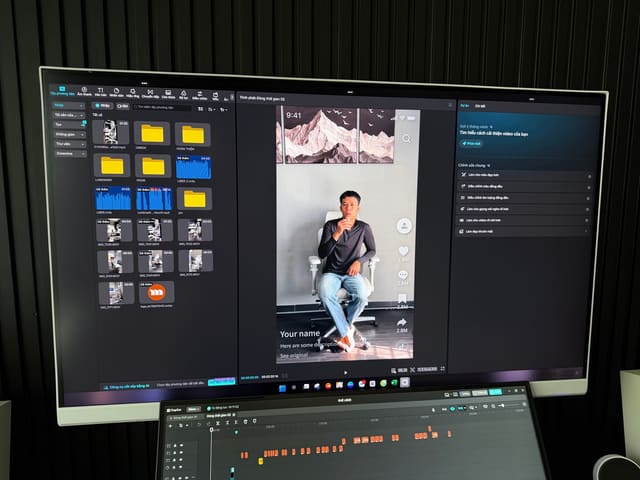Open the preview aspect ratio option
Image resolution: width=640 pixels, height=480 pixels.
427,369
